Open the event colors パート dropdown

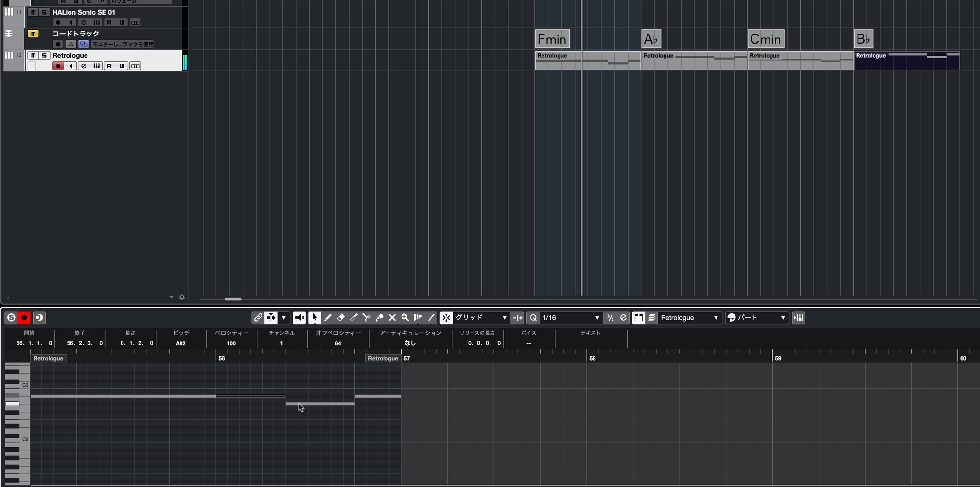tap(756, 318)
